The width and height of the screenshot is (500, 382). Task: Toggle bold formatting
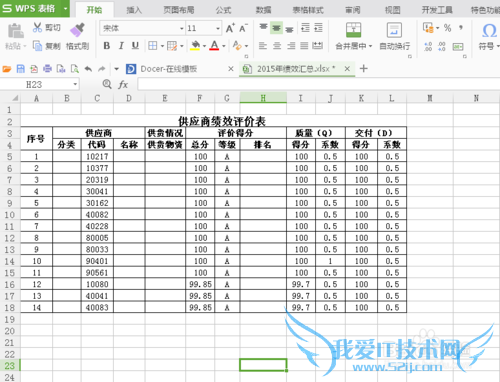[107, 46]
